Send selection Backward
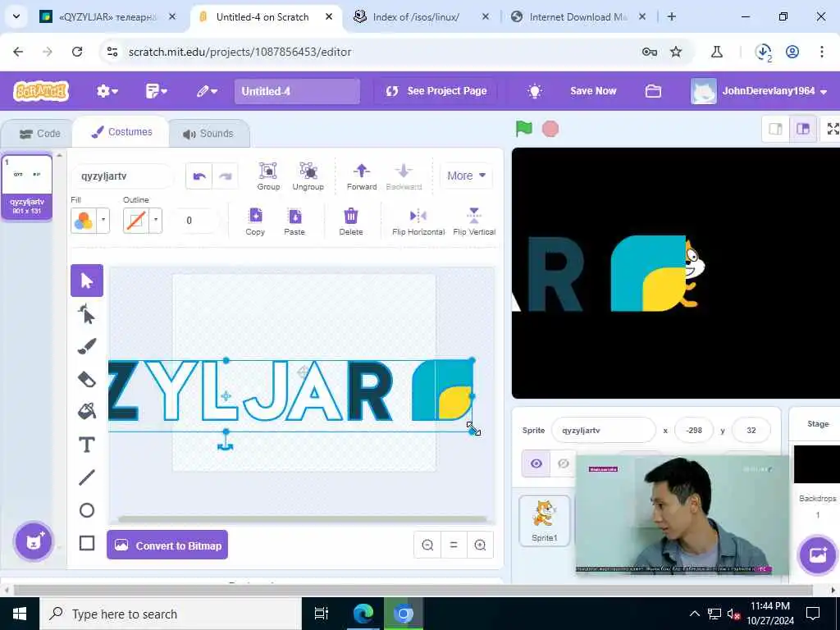The height and width of the screenshot is (630, 840). 404,176
